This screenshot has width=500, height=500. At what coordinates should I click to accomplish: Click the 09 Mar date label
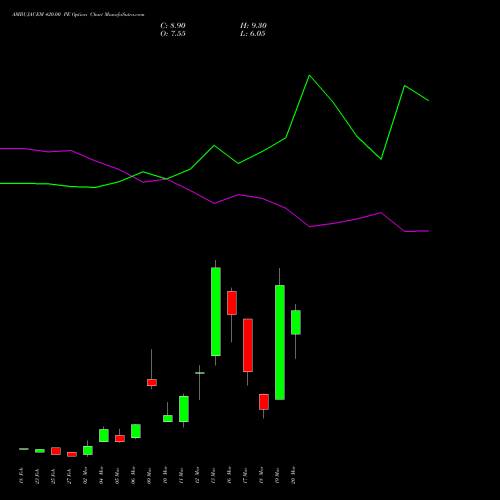point(149,475)
